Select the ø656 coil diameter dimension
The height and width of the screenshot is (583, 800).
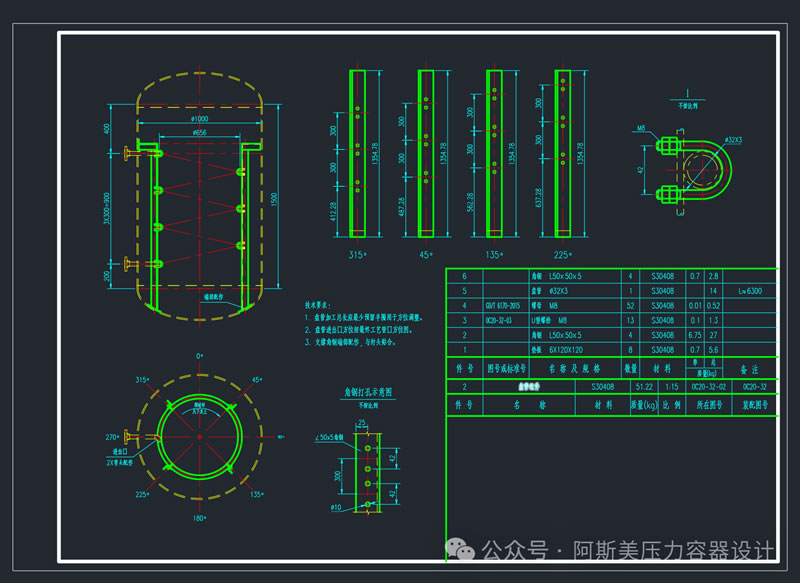point(198,132)
